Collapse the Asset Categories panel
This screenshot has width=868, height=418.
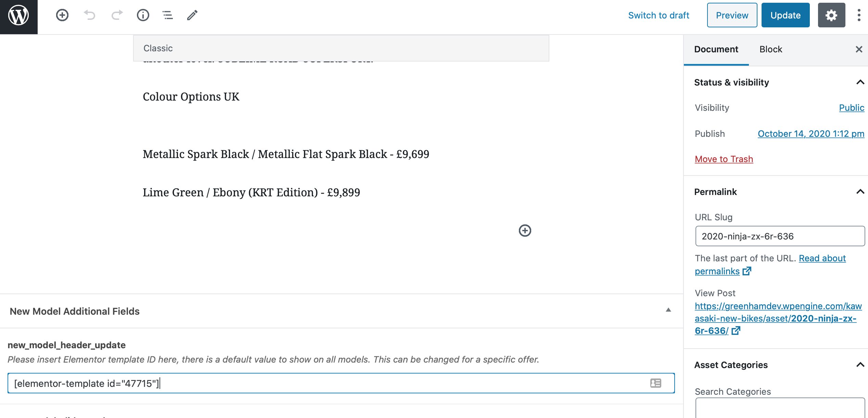(860, 365)
